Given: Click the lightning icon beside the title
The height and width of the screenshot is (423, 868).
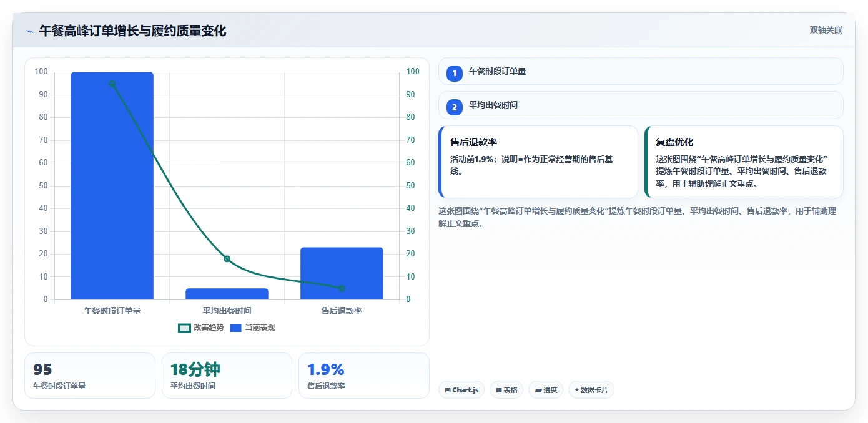Looking at the screenshot, I should 29,31.
